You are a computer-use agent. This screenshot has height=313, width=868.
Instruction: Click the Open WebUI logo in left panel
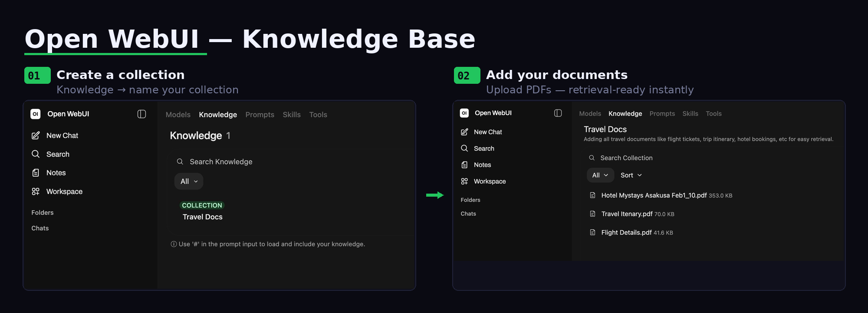(36, 114)
